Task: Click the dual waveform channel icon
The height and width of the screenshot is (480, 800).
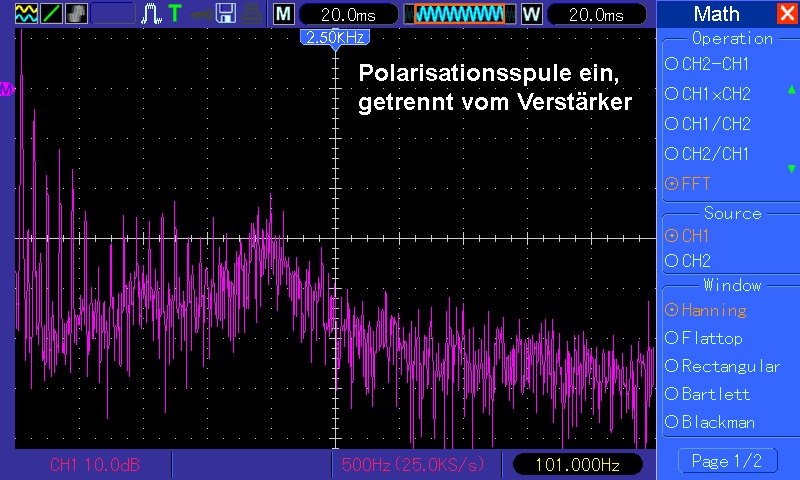Action: pos(27,14)
